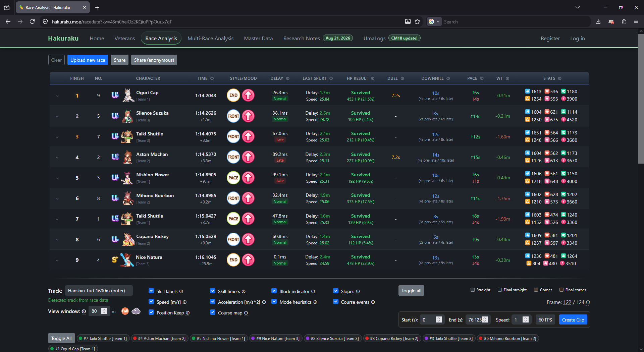Click the Register link
The width and height of the screenshot is (644, 352).
coord(550,39)
